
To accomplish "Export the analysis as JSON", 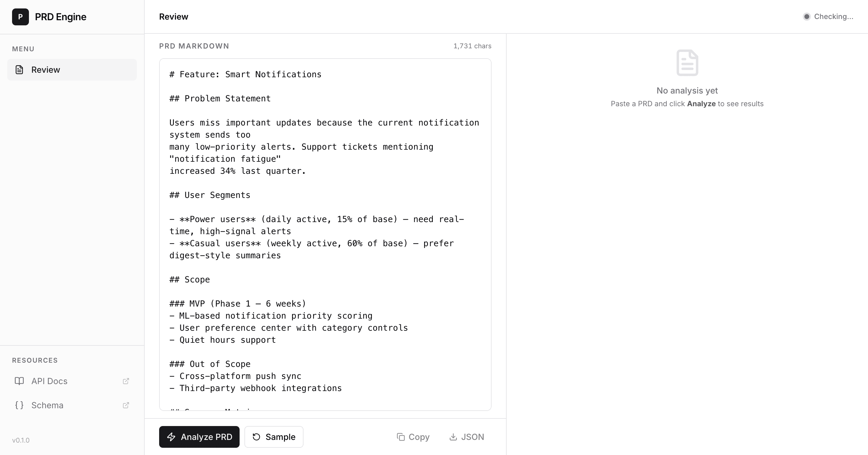I will pos(467,437).
